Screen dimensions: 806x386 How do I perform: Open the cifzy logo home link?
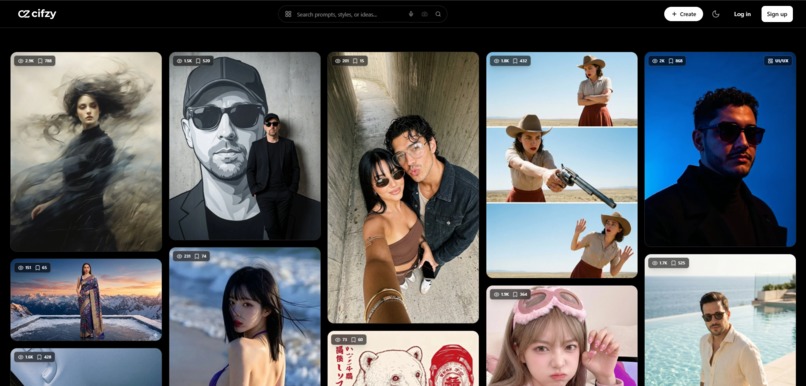click(x=37, y=14)
